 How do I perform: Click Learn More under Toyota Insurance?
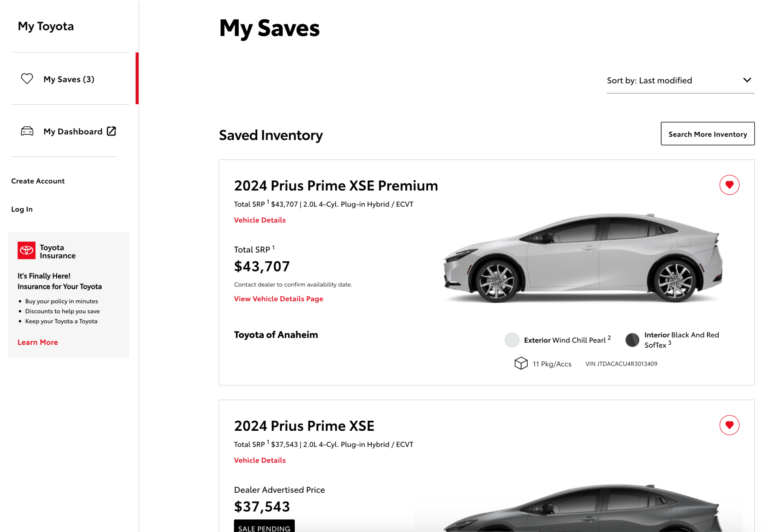point(38,342)
